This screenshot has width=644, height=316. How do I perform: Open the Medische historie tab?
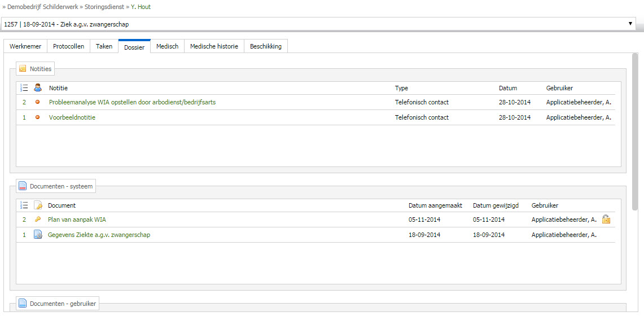point(214,46)
